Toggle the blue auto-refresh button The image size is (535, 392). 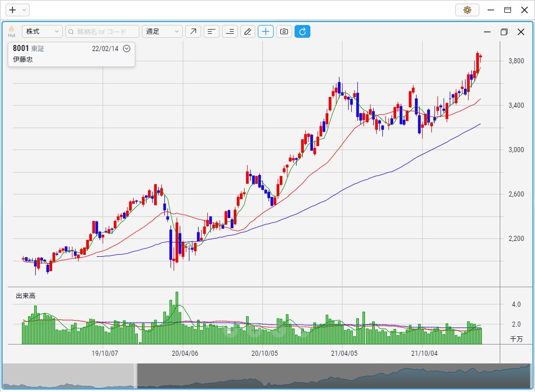coord(302,32)
